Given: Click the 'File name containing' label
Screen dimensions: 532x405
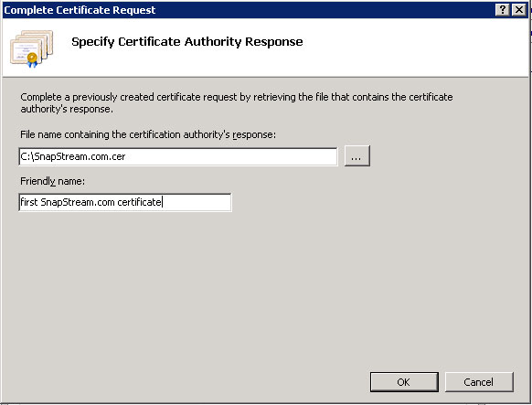Looking at the screenshot, I should click(148, 134).
